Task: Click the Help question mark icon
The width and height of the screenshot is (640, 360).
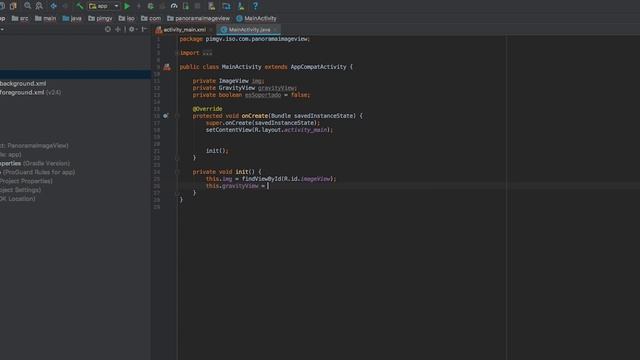Action: [x=255, y=6]
